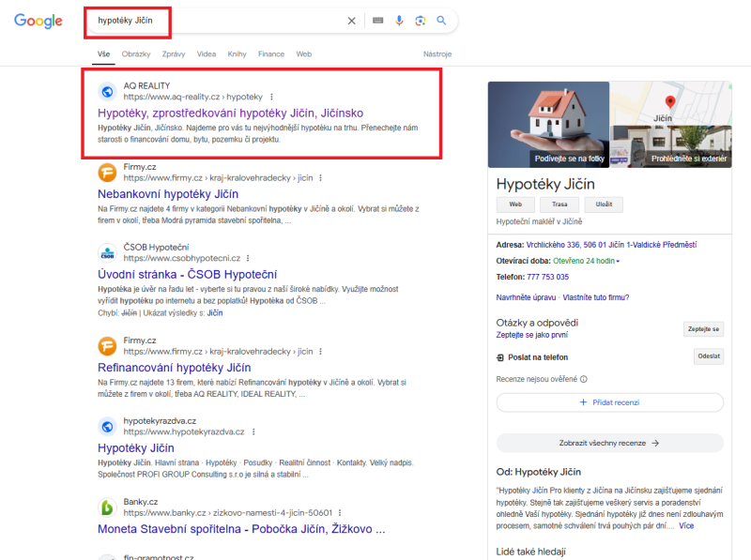
Task: Switch to the Obrázky tab
Action: pos(136,54)
